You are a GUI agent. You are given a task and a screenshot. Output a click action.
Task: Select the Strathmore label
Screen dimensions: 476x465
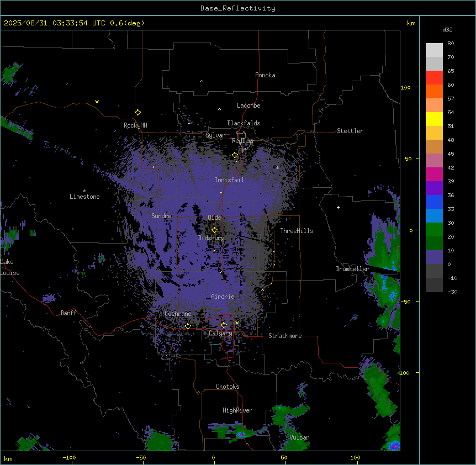pos(285,336)
